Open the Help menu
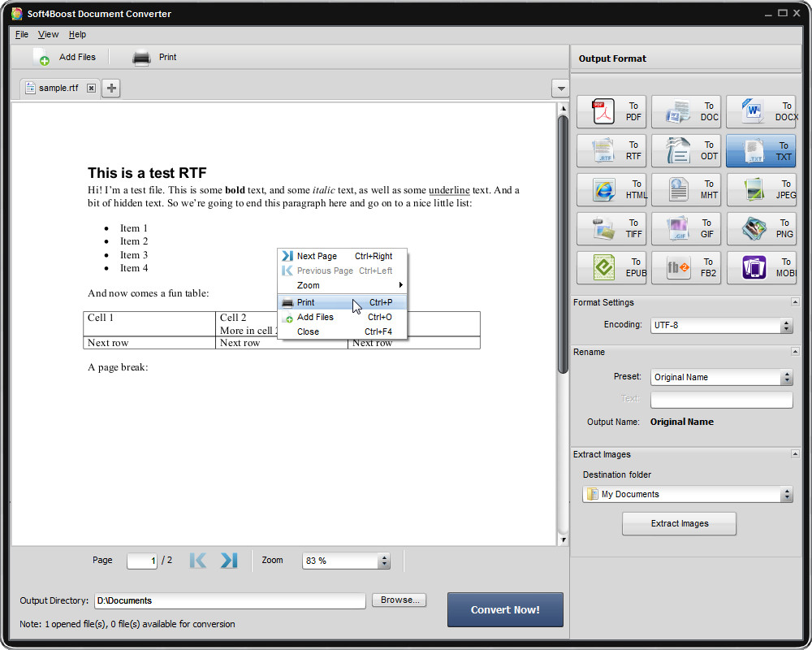This screenshot has width=812, height=650. pos(77,34)
